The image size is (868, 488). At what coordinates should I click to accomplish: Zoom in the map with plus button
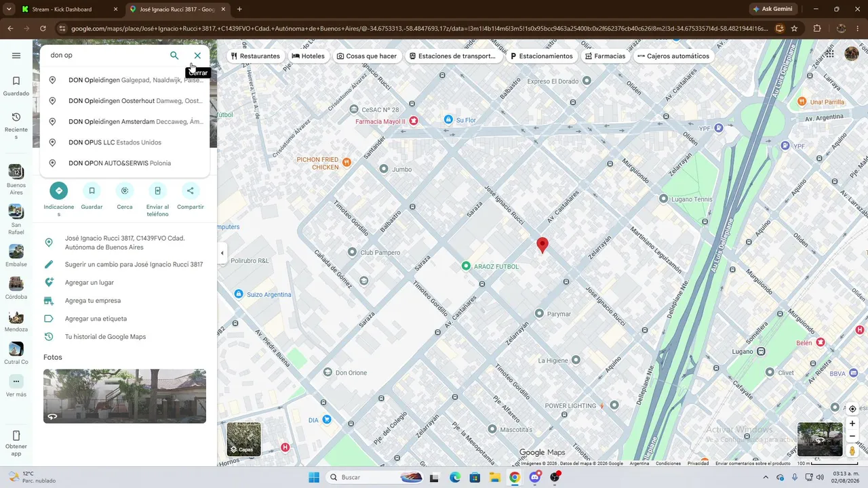(x=852, y=424)
